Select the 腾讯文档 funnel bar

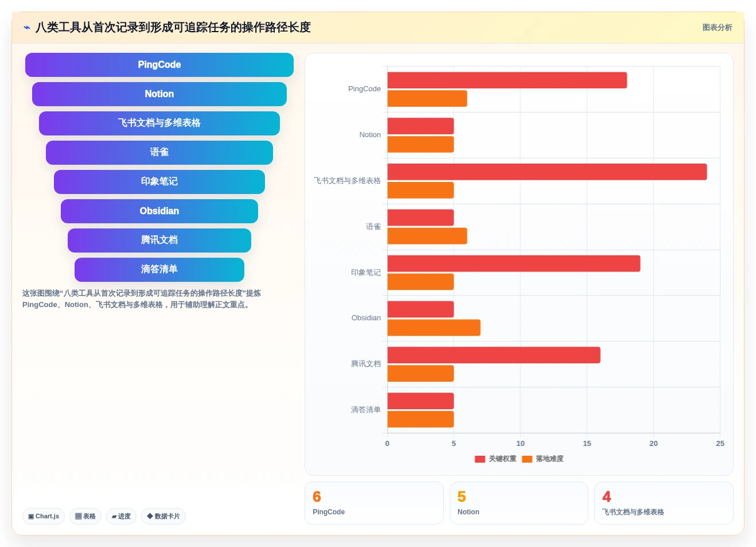coord(159,240)
